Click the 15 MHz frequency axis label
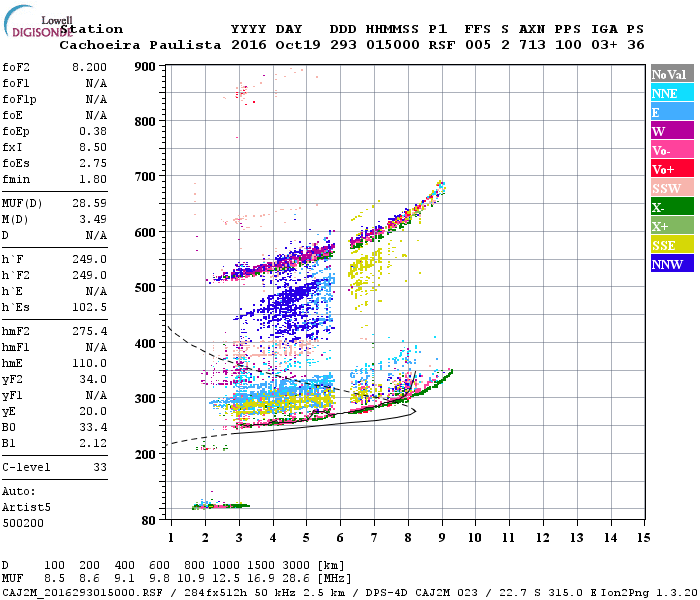Image resolution: width=700 pixels, height=600 pixels. [x=643, y=538]
